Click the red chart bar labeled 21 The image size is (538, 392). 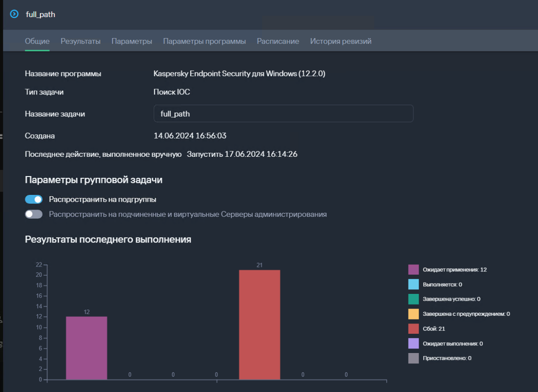[260, 325]
